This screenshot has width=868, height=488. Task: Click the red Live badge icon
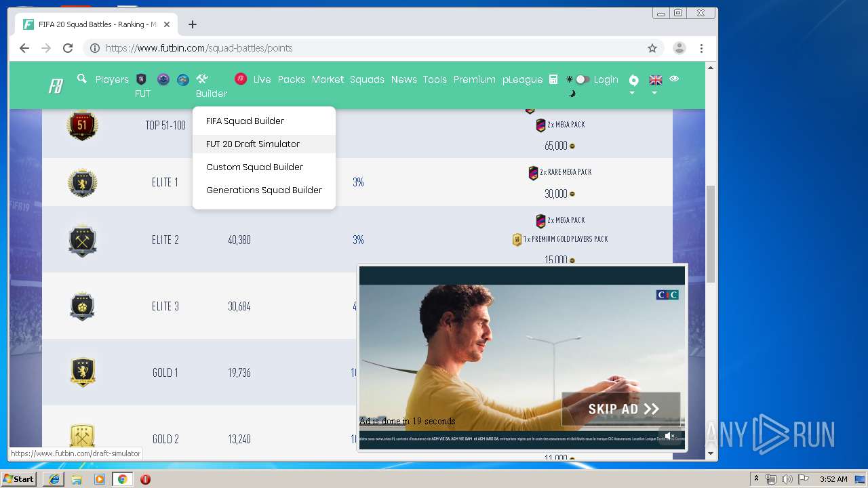241,79
